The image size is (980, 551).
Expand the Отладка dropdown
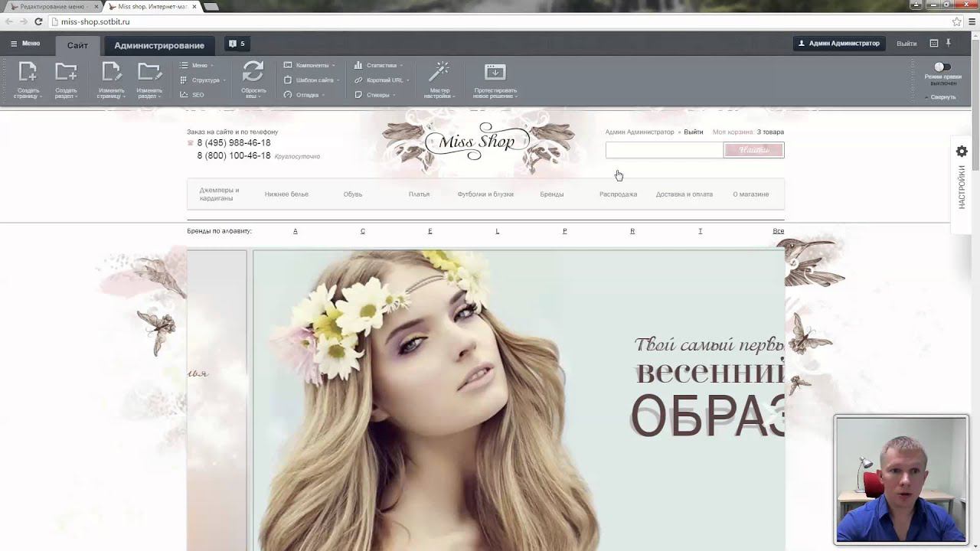304,95
